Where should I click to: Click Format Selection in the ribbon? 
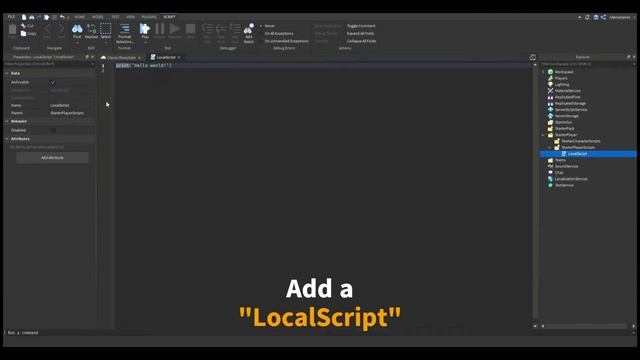tap(124, 33)
